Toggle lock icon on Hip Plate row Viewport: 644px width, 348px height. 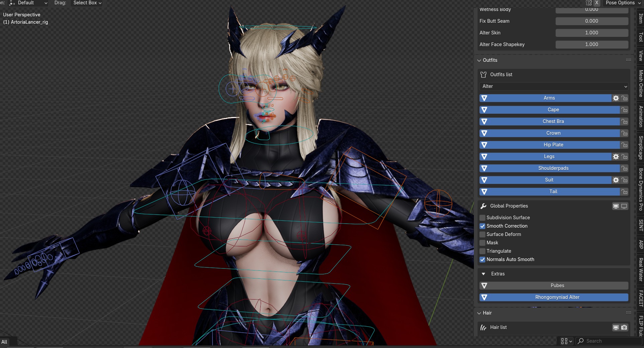624,145
